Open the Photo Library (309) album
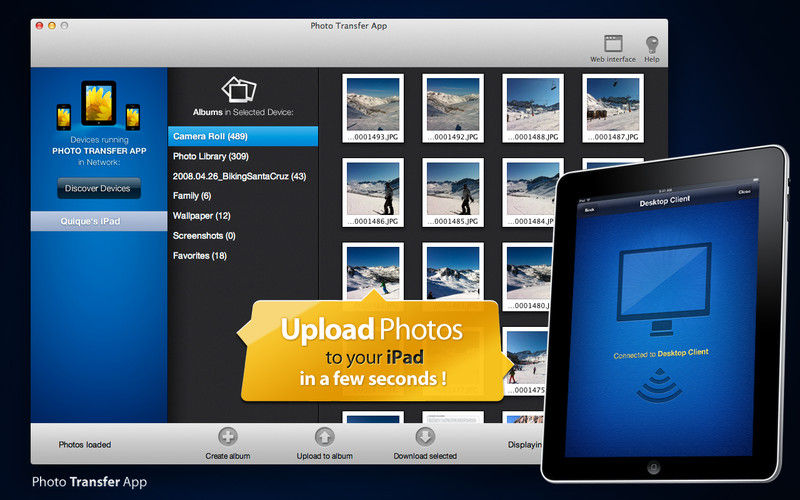 [243, 156]
